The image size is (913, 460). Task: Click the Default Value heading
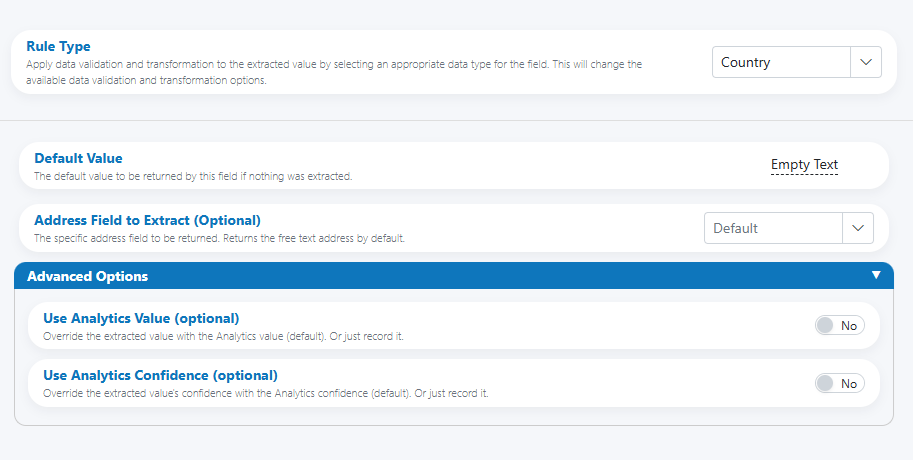[78, 158]
